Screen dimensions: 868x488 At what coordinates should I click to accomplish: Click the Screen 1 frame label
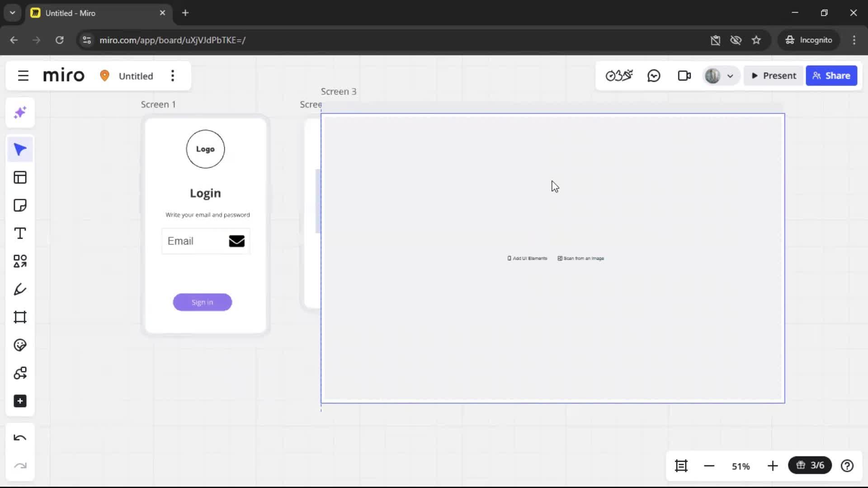pyautogui.click(x=158, y=104)
